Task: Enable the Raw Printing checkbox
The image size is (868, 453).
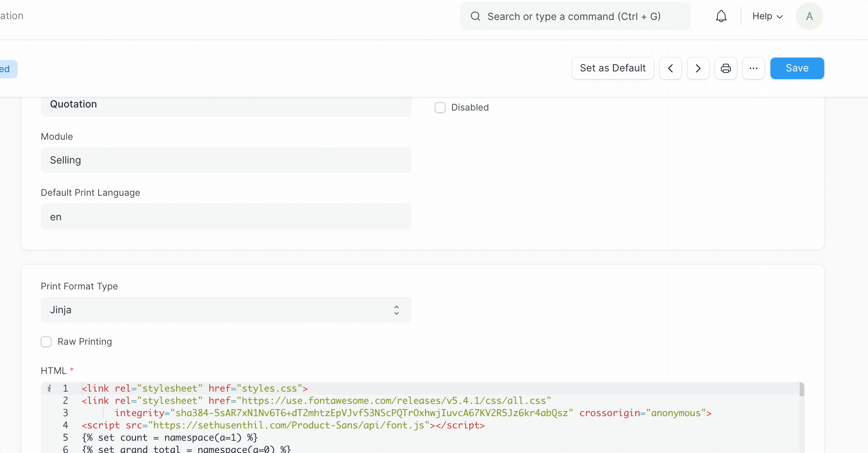Action: (46, 342)
